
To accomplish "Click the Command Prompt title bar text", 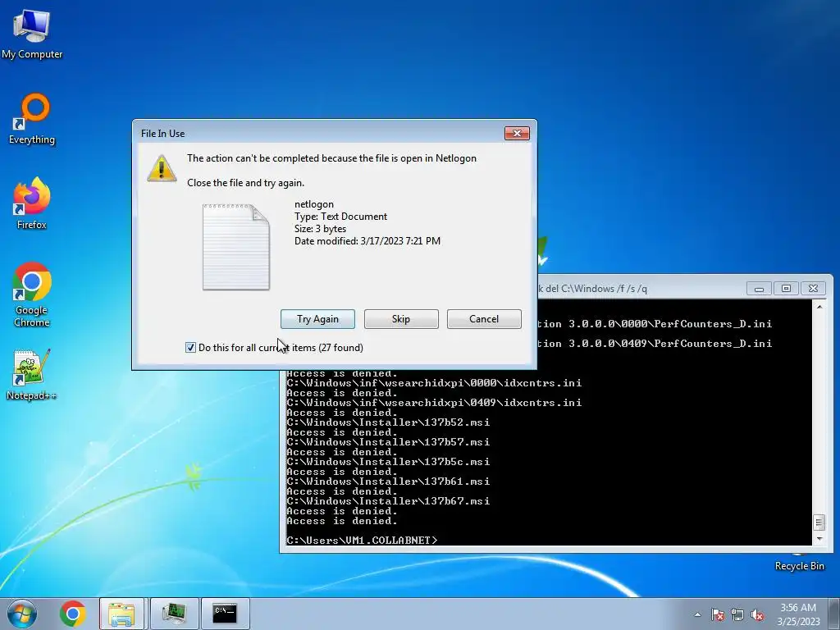I will pyautogui.click(x=592, y=289).
